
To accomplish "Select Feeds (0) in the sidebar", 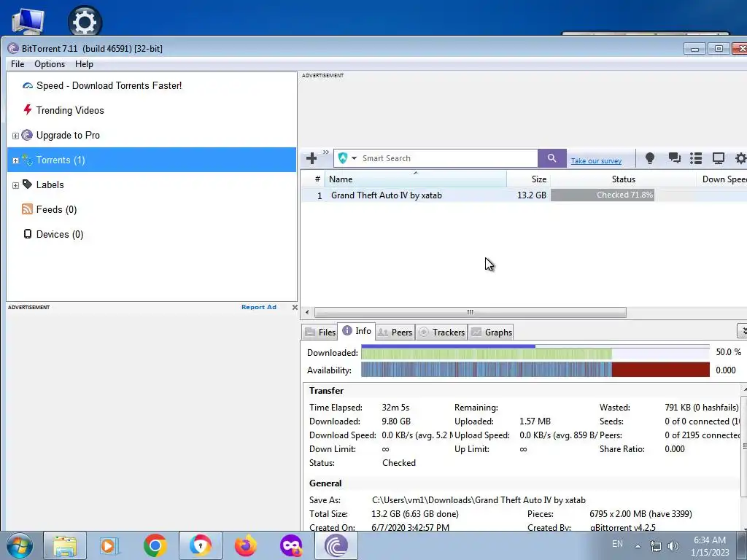I will 56,209.
